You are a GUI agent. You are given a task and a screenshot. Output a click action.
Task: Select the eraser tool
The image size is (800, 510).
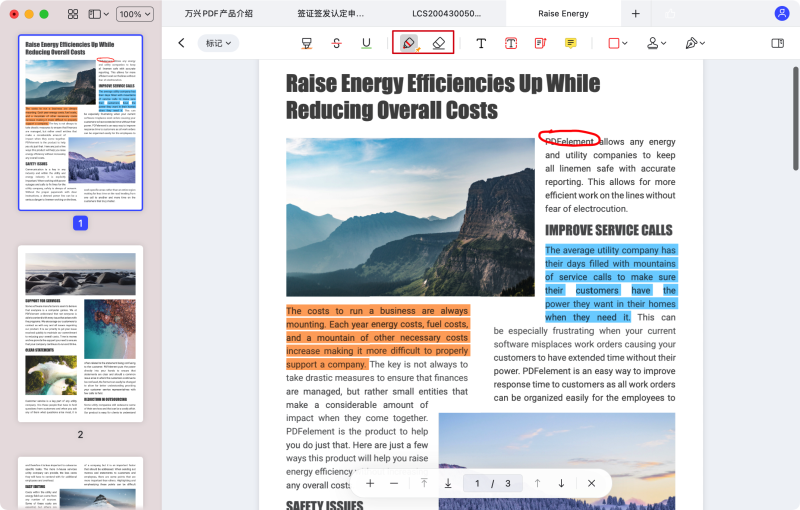(x=438, y=43)
